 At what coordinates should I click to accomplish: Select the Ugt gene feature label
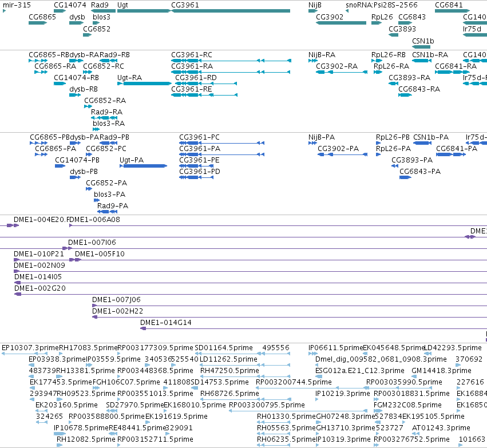[122, 5]
